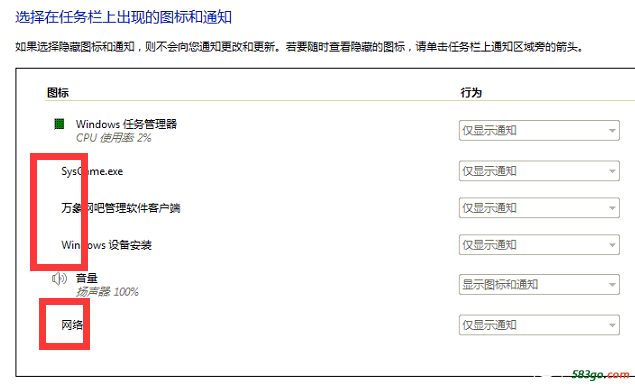Select the Windows 设备安装 entry

point(107,245)
